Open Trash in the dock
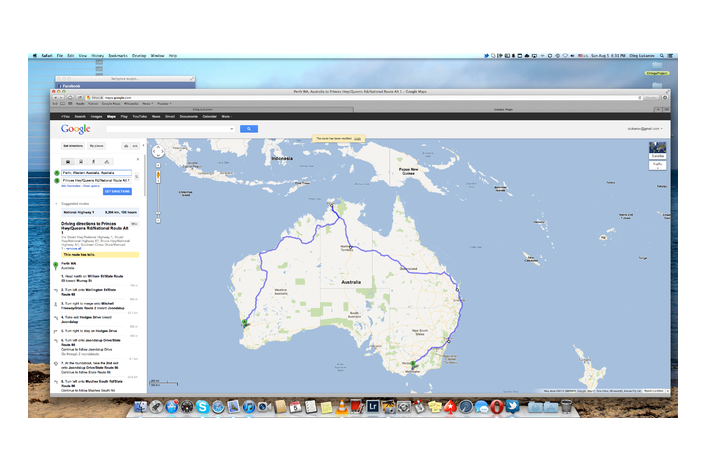The height and width of the screenshot is (470, 705). (x=566, y=407)
